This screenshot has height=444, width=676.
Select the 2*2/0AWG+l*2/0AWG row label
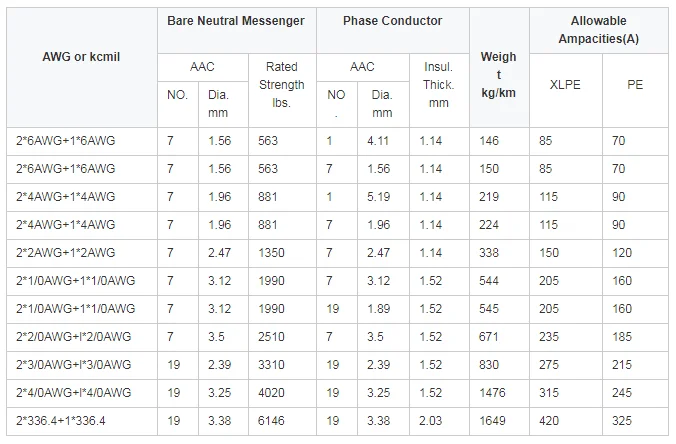(73, 337)
